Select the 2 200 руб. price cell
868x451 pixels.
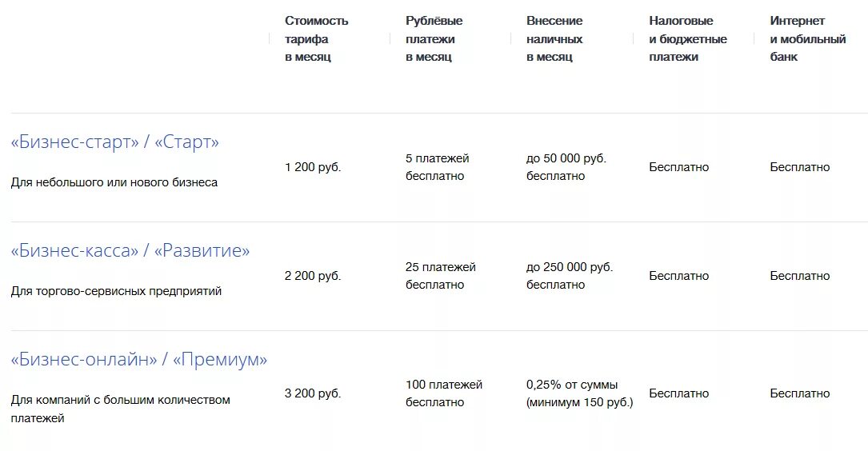point(313,276)
